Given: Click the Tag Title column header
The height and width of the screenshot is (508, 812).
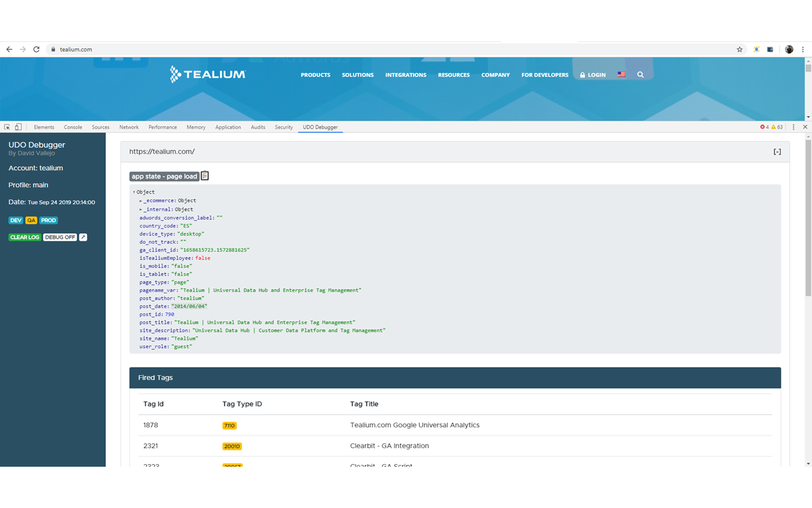Looking at the screenshot, I should [364, 404].
